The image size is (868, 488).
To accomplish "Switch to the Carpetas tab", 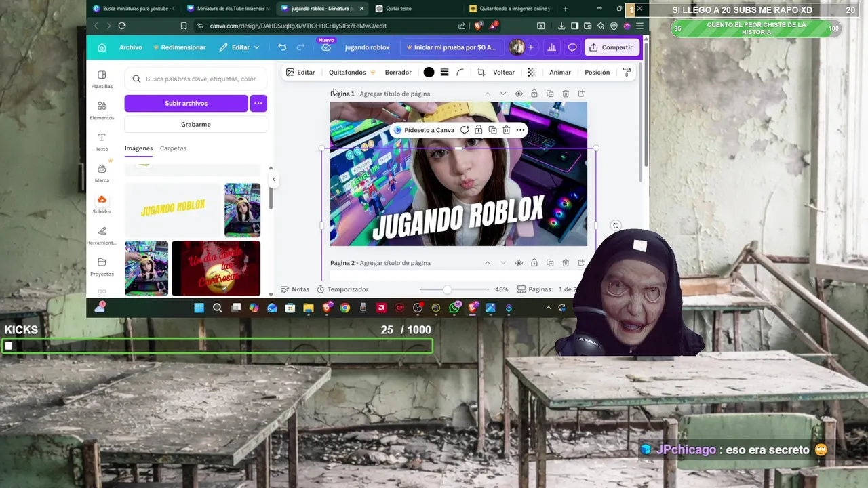I will pyautogui.click(x=173, y=148).
